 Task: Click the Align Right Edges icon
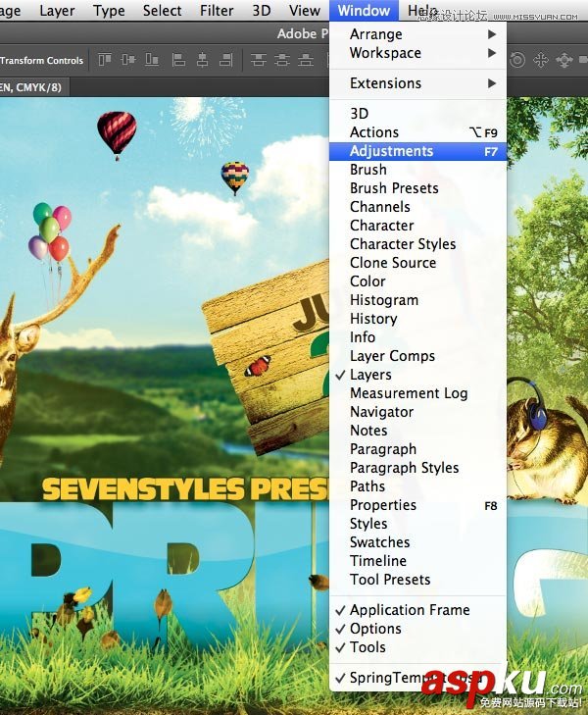pos(226,60)
